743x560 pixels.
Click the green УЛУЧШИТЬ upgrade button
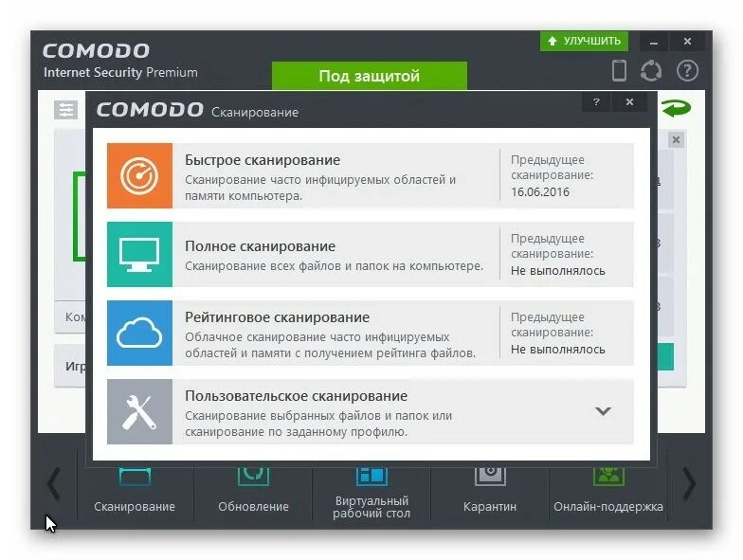click(x=584, y=42)
